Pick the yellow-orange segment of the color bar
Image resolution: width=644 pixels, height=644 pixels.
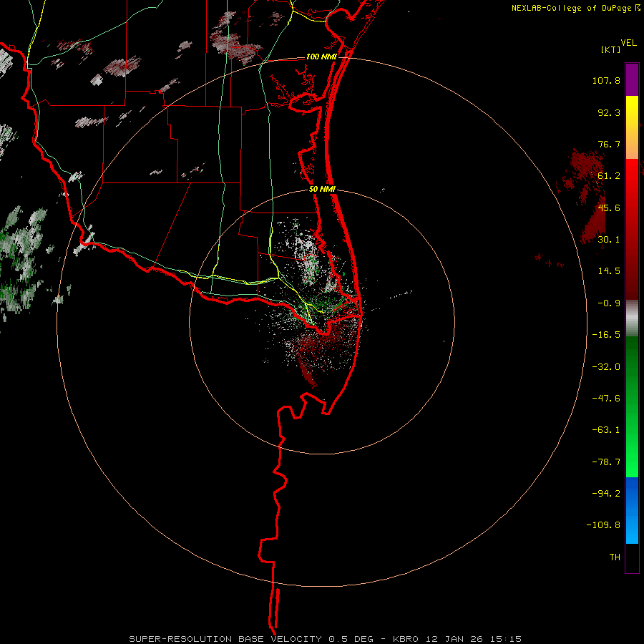tap(632, 127)
